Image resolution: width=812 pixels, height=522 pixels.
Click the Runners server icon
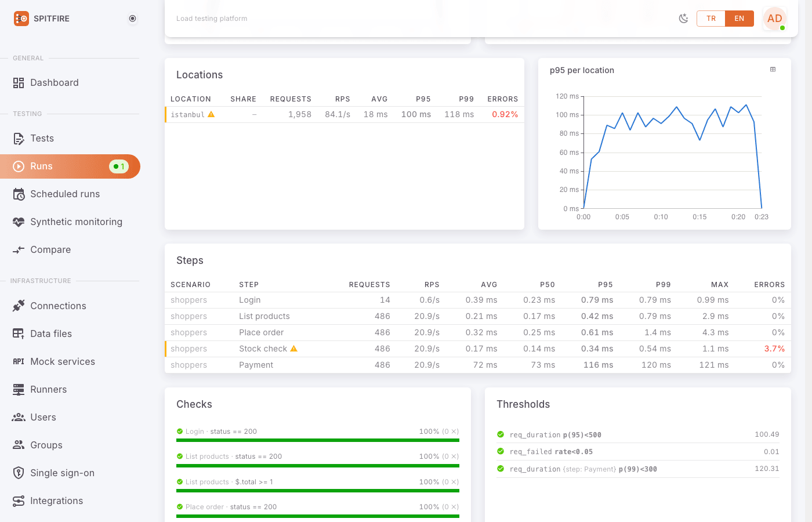click(19, 389)
